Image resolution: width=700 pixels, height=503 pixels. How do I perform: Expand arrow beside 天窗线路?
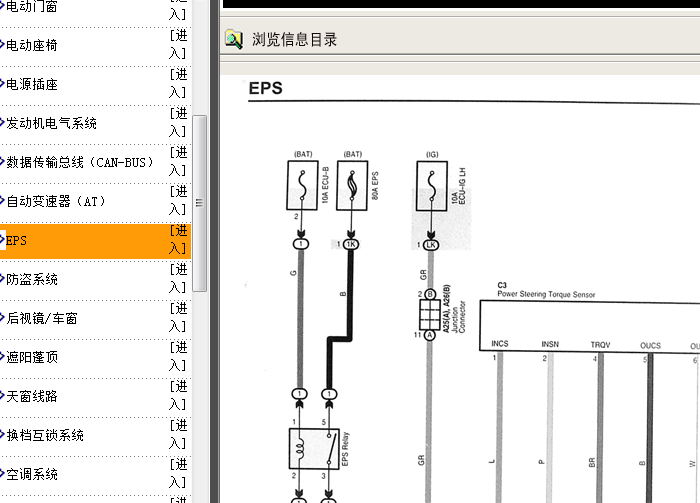tap(2, 395)
